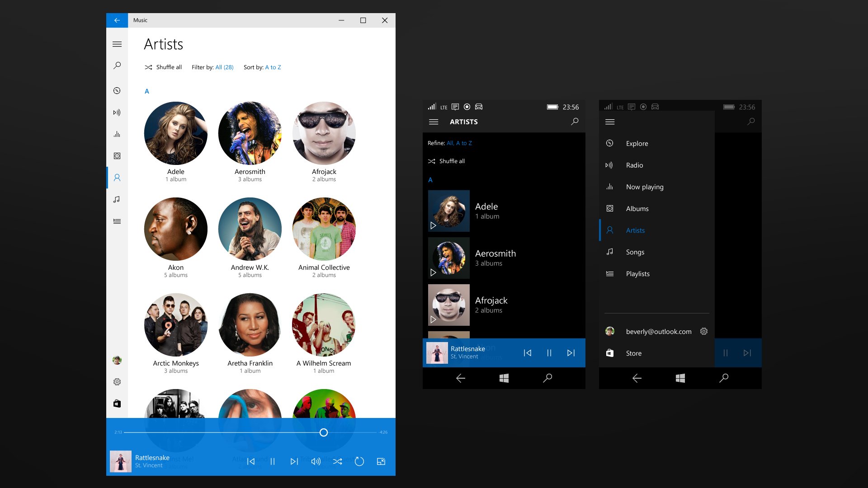Enable shuffle in the playback bar

point(338,461)
